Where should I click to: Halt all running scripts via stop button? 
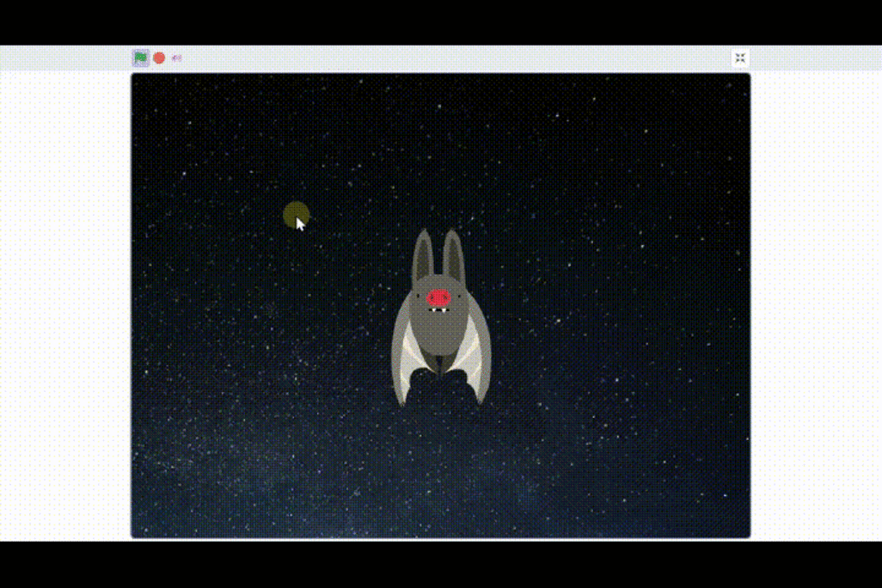(x=158, y=58)
